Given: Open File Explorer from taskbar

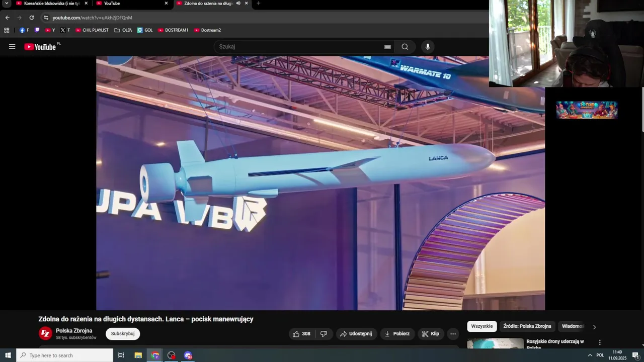Looking at the screenshot, I should pos(138,355).
